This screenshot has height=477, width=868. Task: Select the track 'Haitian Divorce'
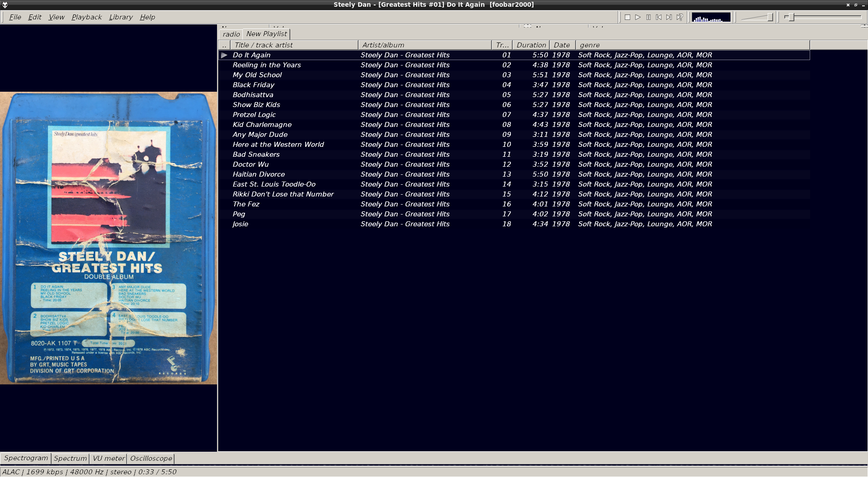[514, 174]
